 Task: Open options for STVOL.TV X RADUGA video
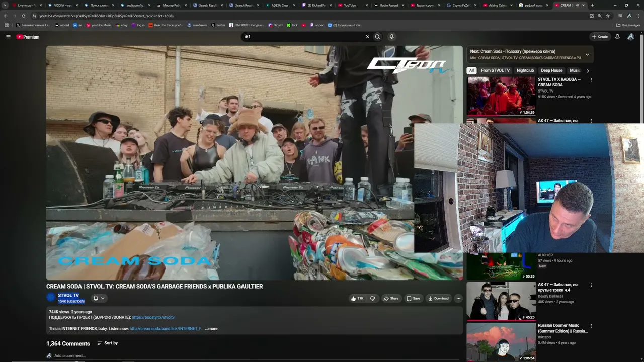pos(591,80)
